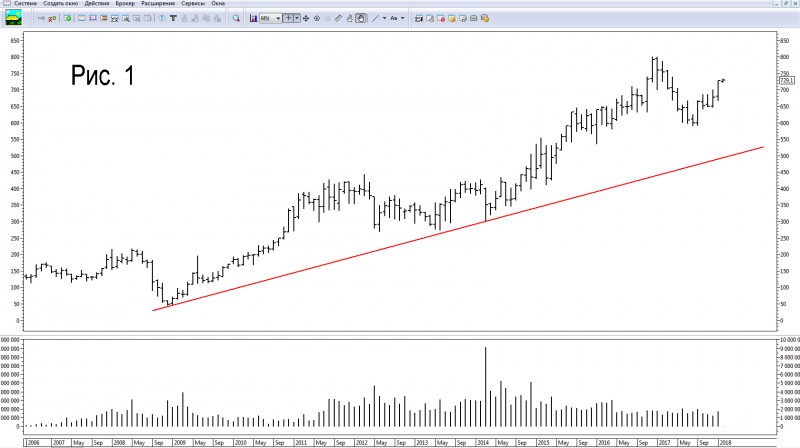Click the first blue window icon after money icon

pyautogui.click(x=82, y=18)
